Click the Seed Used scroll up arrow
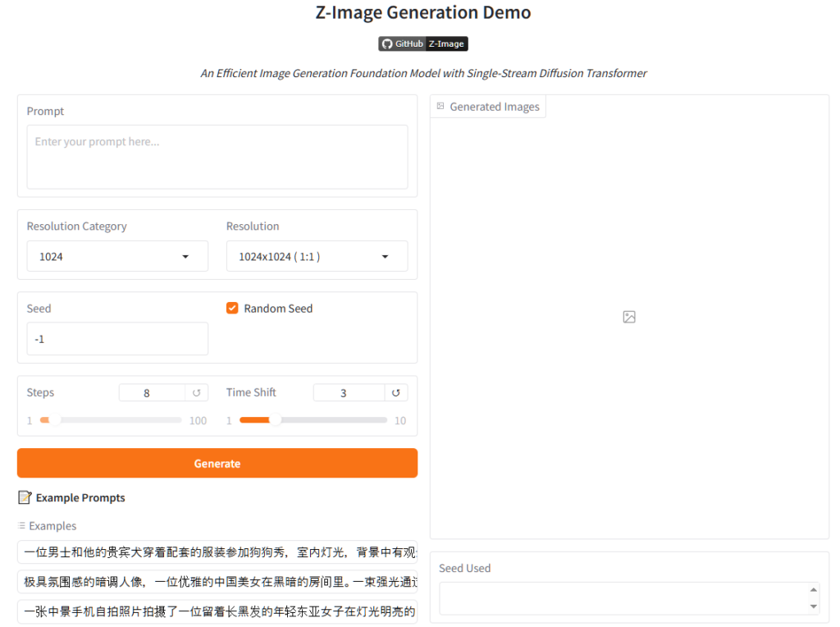Screen dimensions: 840x627 (813, 590)
